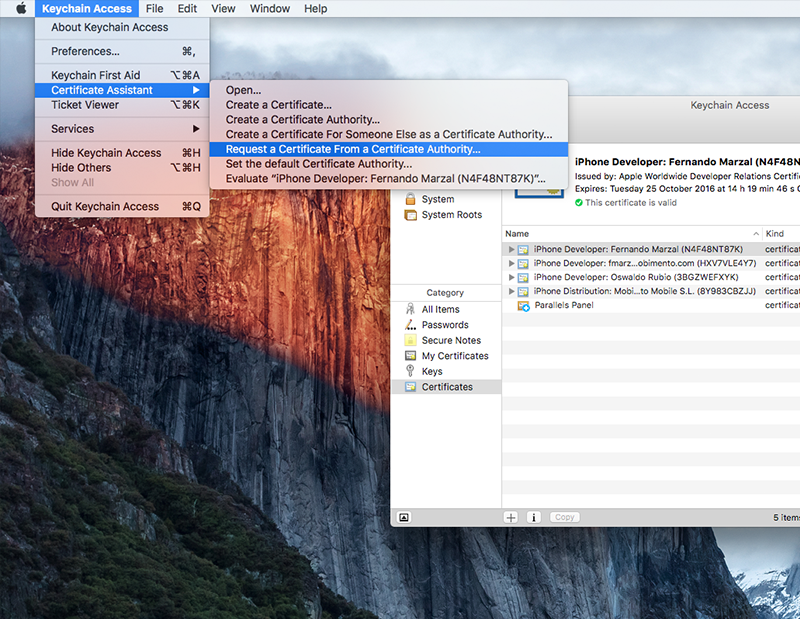
Task: Choose Set the default Certificate Authority...
Action: tap(389, 164)
